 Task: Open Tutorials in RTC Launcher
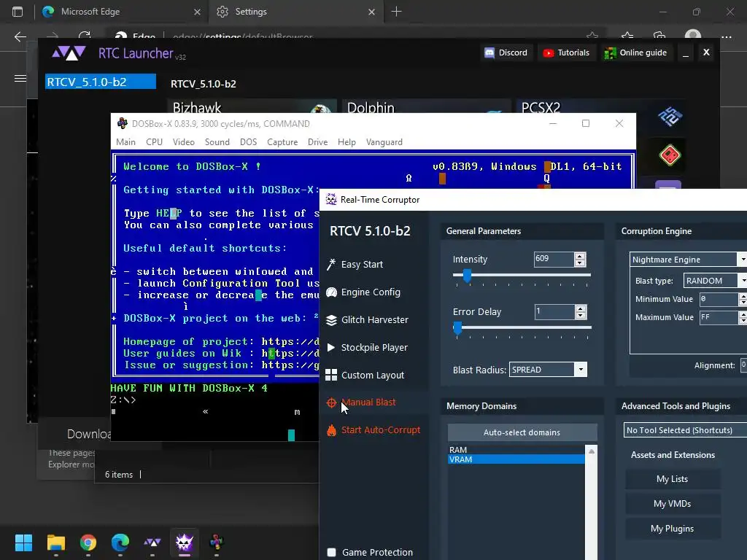pos(566,52)
